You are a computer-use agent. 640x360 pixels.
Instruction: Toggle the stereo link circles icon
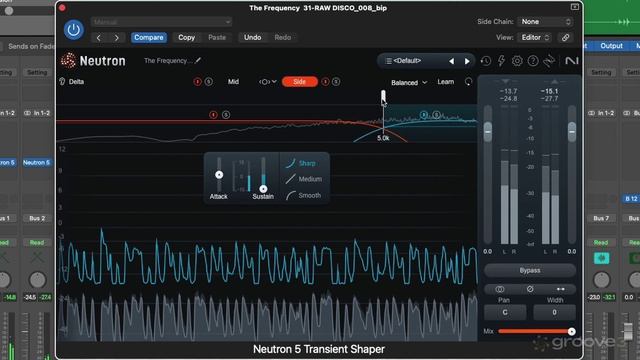click(500, 289)
